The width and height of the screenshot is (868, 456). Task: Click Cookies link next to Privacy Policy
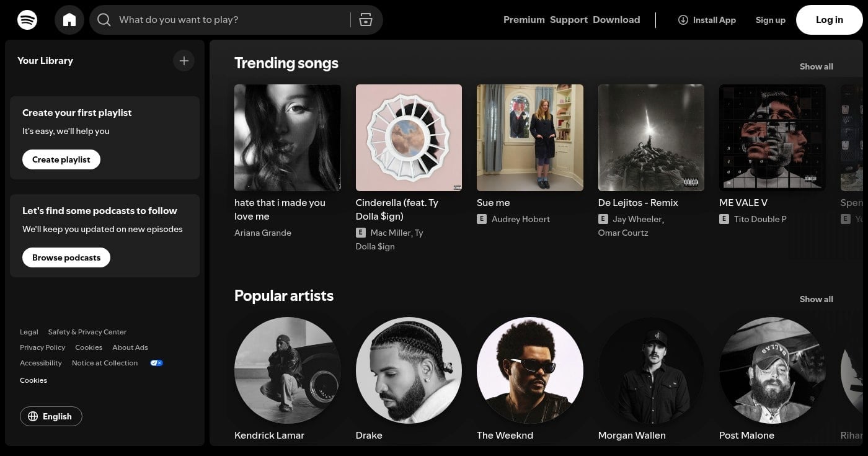pyautogui.click(x=89, y=347)
